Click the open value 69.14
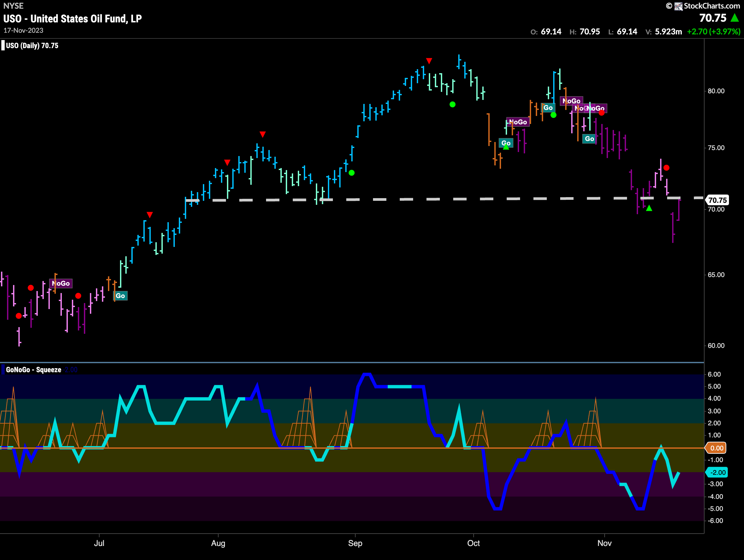Image resolution: width=744 pixels, height=560 pixels. [x=551, y=32]
